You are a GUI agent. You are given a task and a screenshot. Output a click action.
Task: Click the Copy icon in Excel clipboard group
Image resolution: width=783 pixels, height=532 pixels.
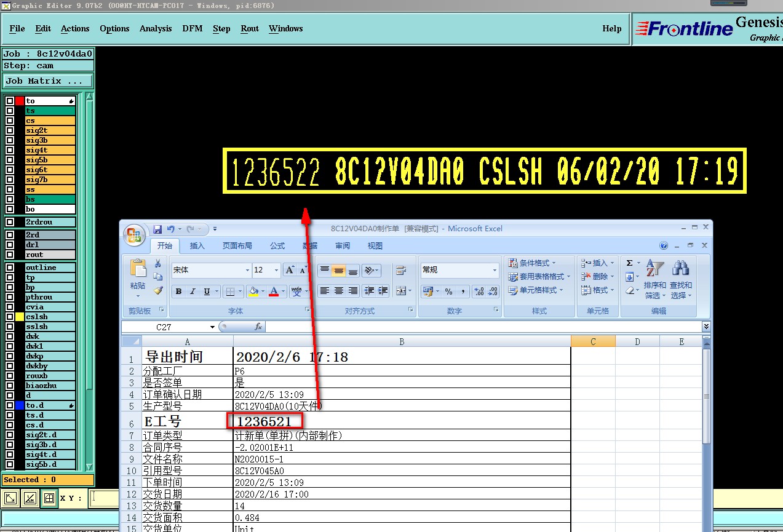[158, 277]
